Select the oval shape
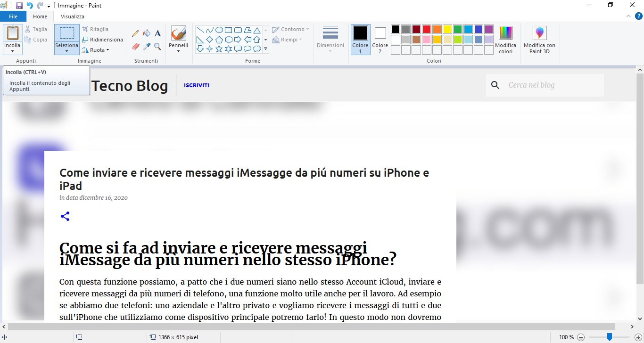 (x=219, y=30)
